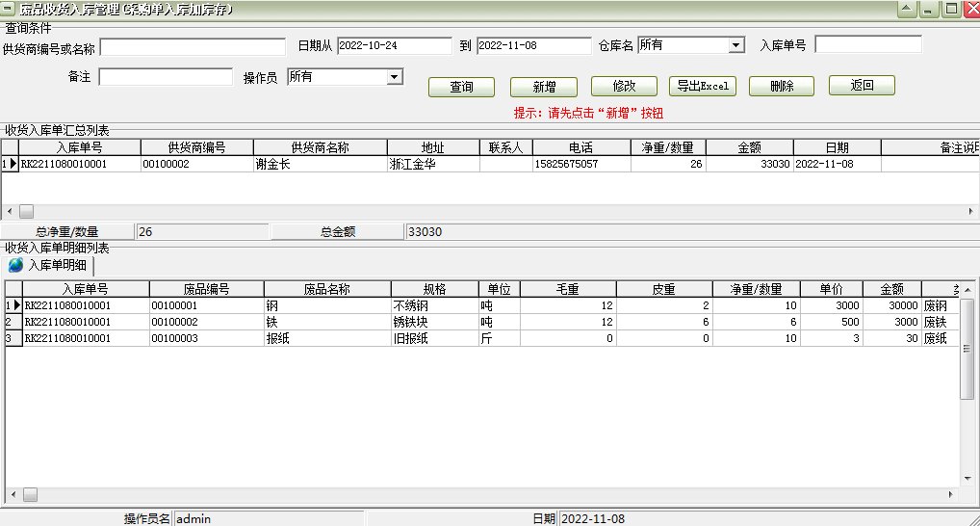Click the roll-up arrow in title bar
This screenshot has height=526, width=980.
point(908,9)
